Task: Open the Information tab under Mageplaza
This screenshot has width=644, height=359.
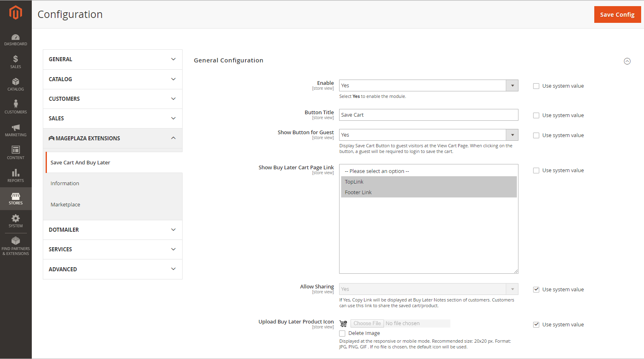Action: tap(65, 184)
